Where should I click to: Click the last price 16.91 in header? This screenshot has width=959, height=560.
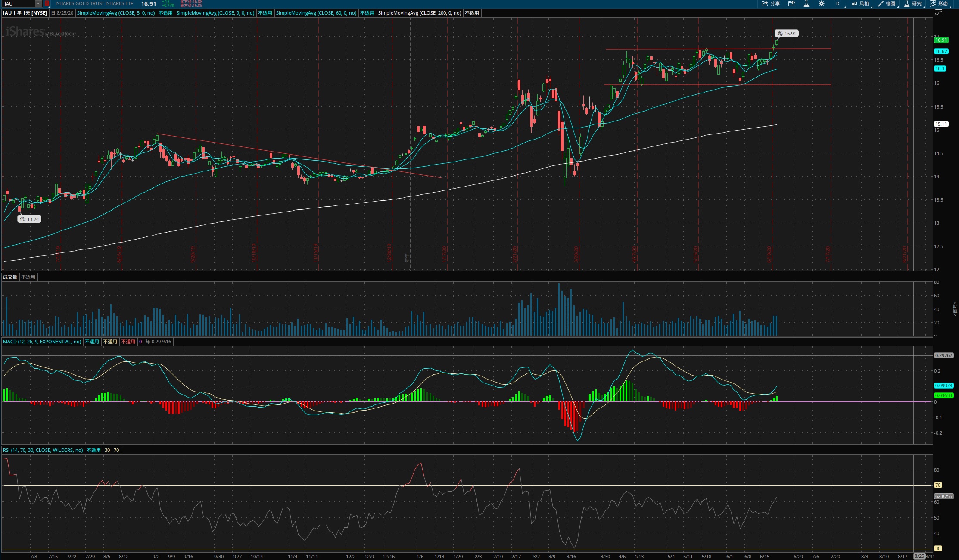pos(148,4)
